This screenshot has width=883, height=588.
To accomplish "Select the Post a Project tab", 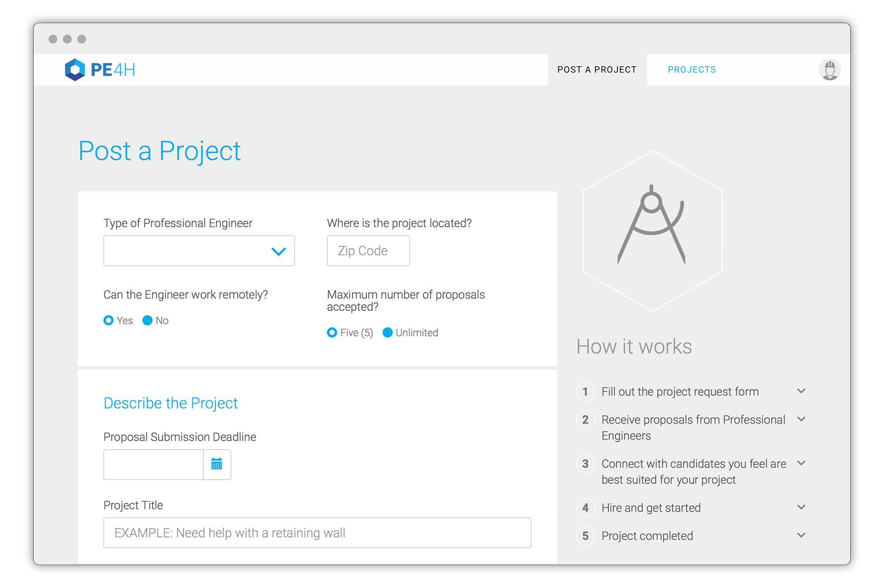I will (x=597, y=70).
